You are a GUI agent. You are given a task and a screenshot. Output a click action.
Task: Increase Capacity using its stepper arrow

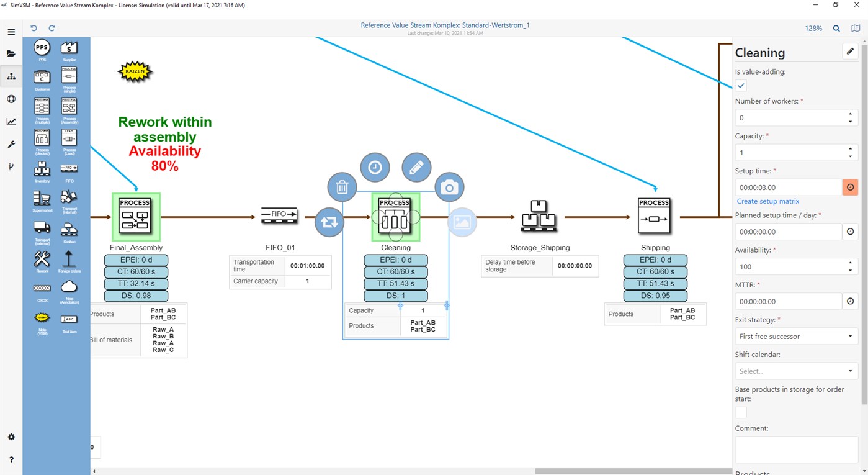click(x=851, y=149)
